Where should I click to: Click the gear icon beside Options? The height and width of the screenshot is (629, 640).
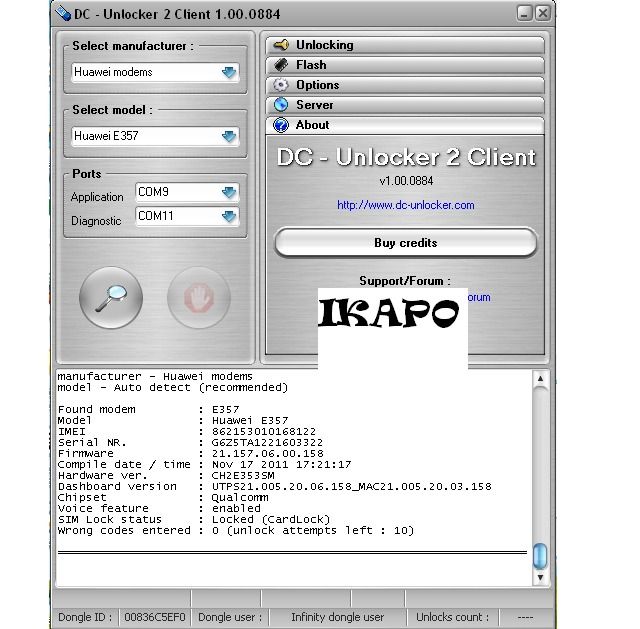tap(281, 84)
